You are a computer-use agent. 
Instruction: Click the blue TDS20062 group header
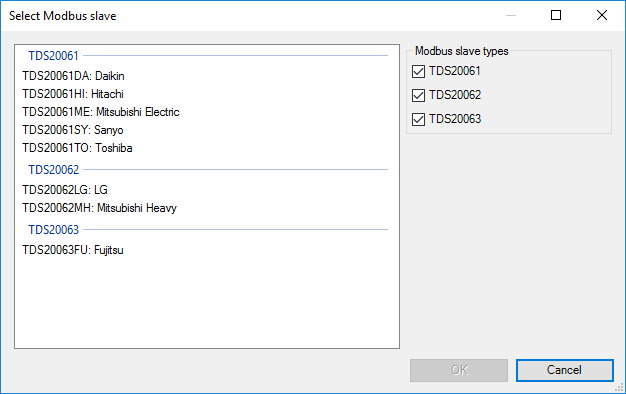[53, 170]
